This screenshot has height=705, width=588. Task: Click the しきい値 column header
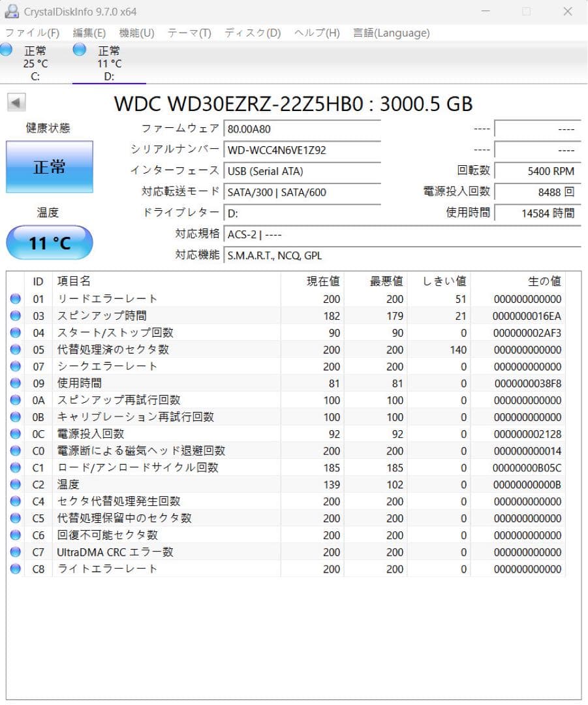click(439, 281)
